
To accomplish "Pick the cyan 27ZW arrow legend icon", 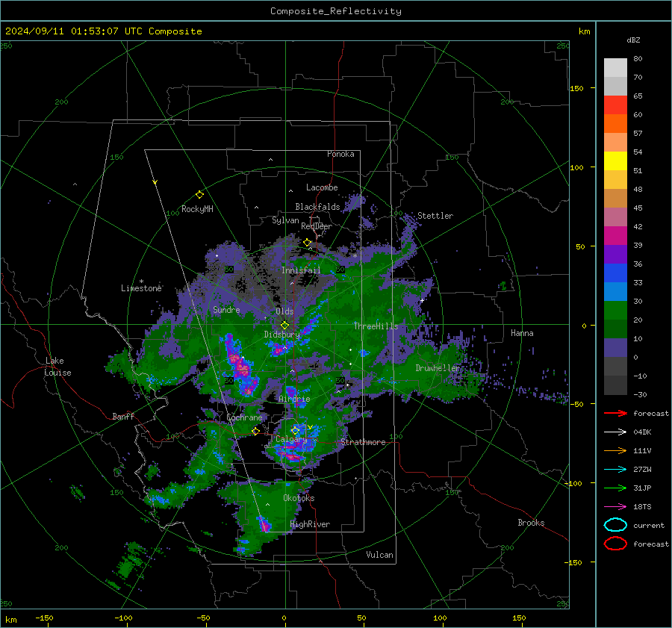I will coord(615,470).
